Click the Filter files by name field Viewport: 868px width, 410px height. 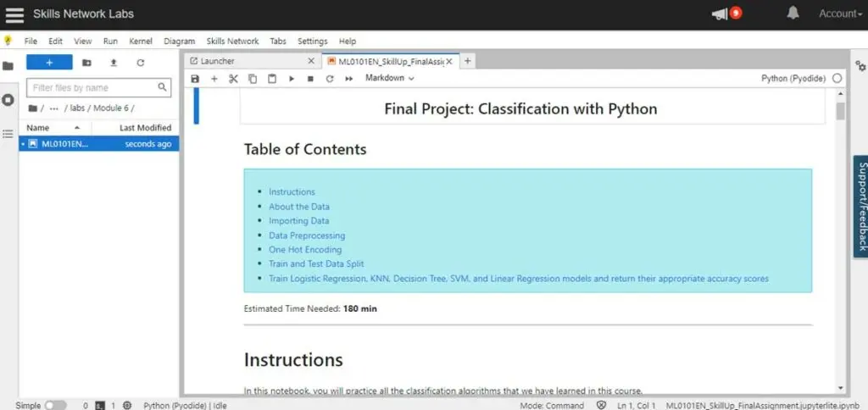point(98,87)
